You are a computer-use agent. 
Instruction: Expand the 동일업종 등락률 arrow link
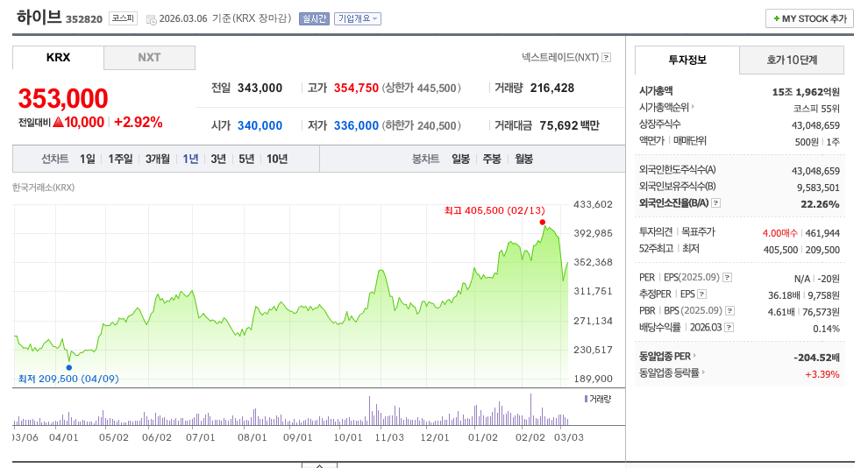pyautogui.click(x=703, y=372)
